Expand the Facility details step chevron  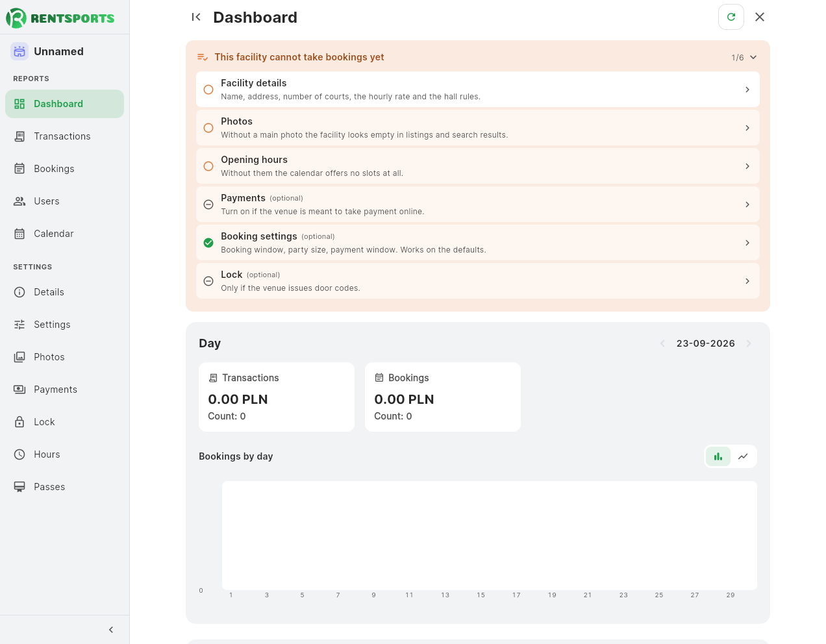point(747,90)
